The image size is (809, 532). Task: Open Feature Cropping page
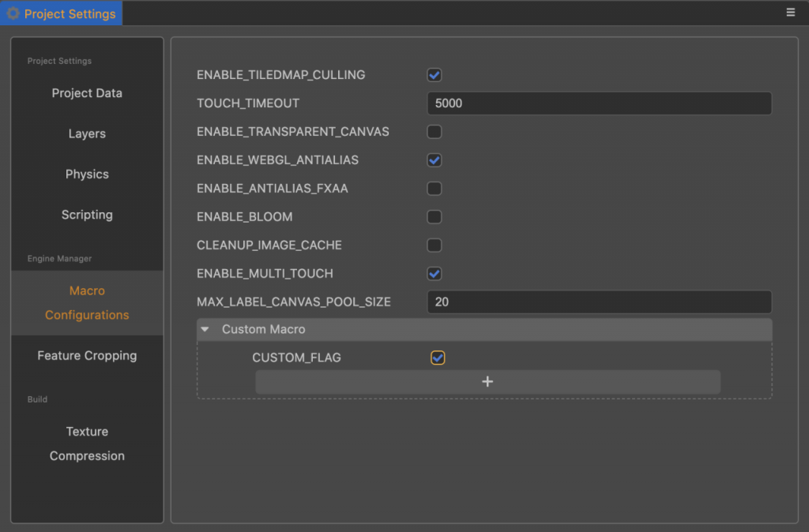(x=87, y=356)
